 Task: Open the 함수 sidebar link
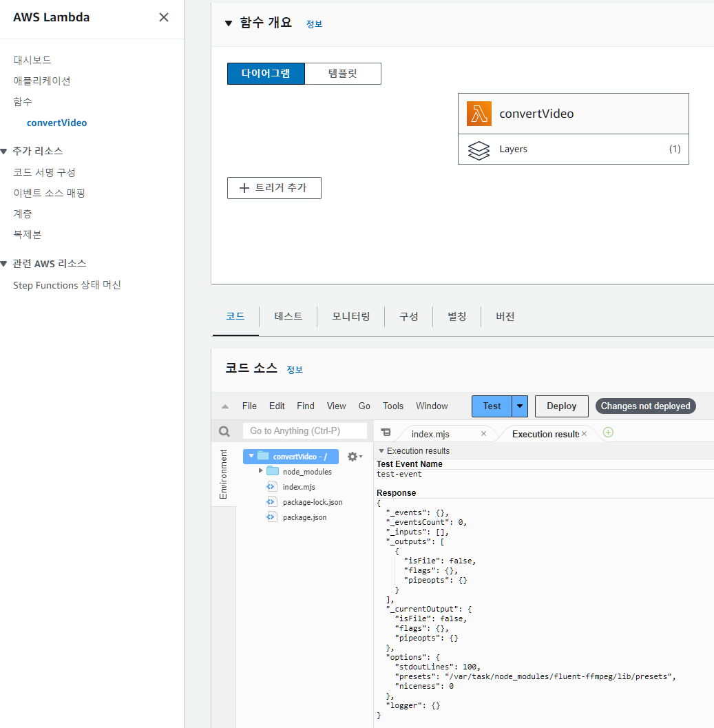click(x=23, y=102)
